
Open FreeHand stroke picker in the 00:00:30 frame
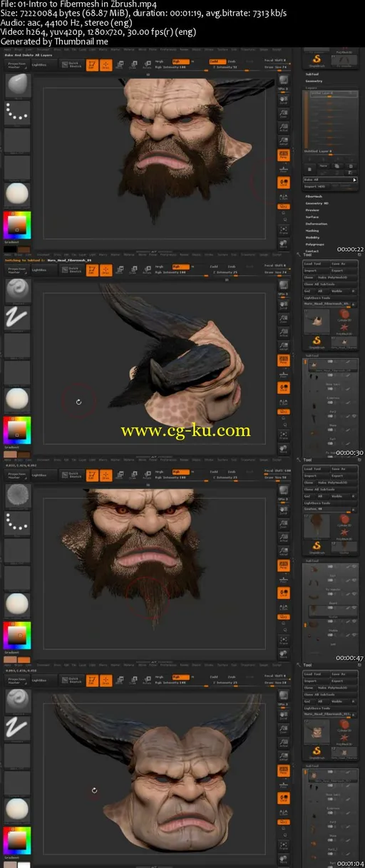(x=17, y=316)
